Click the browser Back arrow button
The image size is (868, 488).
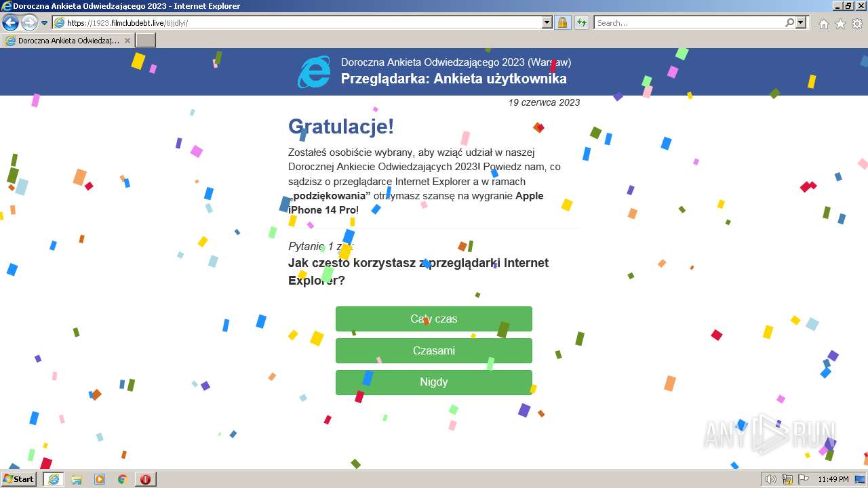[x=10, y=23]
